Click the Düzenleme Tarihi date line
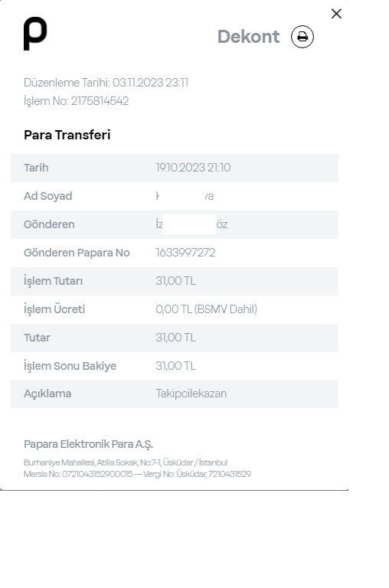 point(106,83)
